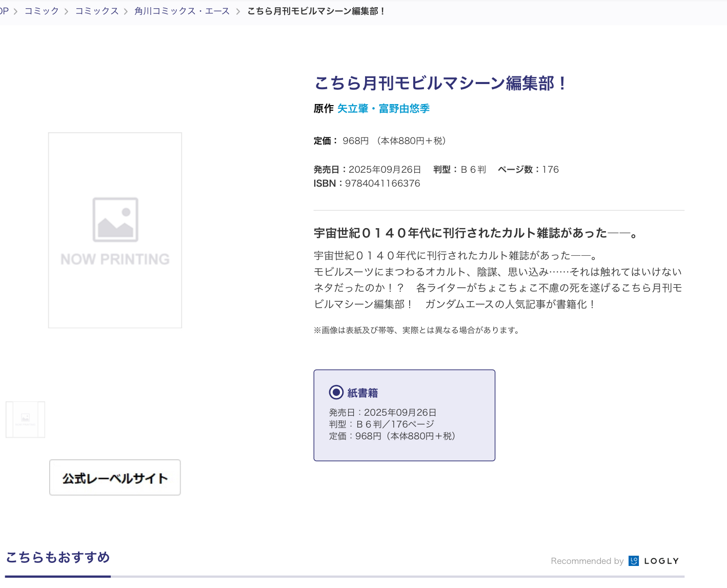Select the small cover thumbnail preview
Screen dimensions: 727x588
[x=26, y=419]
